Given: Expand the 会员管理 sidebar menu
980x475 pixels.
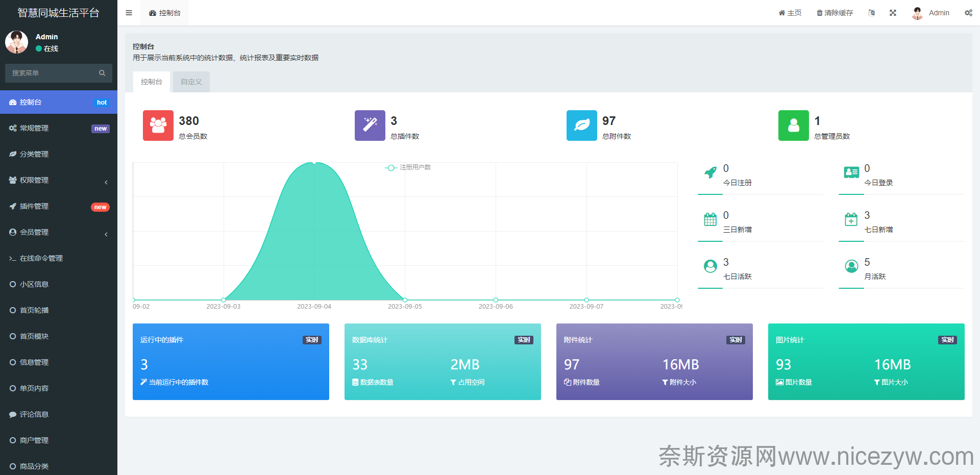Looking at the screenshot, I should (x=59, y=232).
